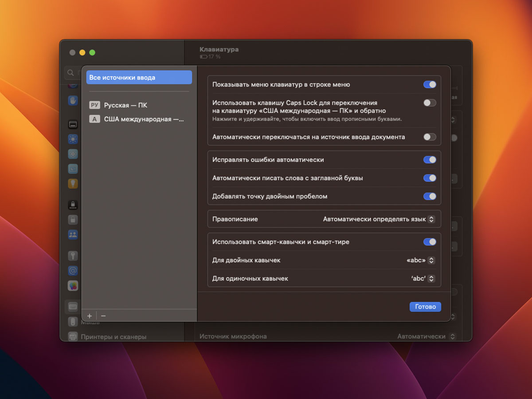532x399 pixels.
Task: Click the РУ badge icon for the Russian layout
Action: (94, 105)
